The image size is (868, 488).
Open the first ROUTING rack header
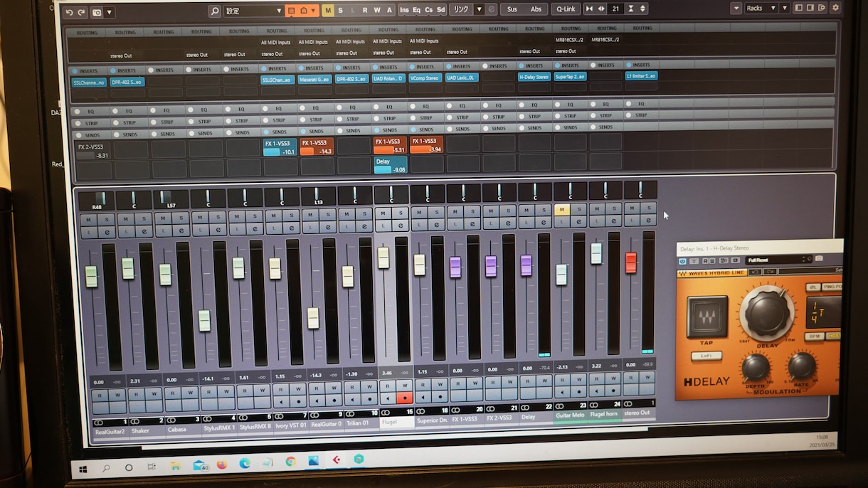point(87,33)
